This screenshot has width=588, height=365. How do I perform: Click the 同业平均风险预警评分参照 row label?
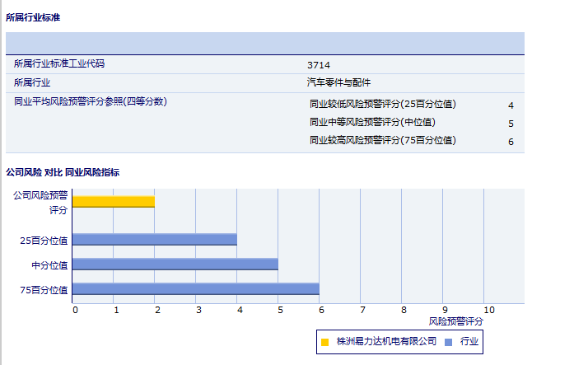91,101
